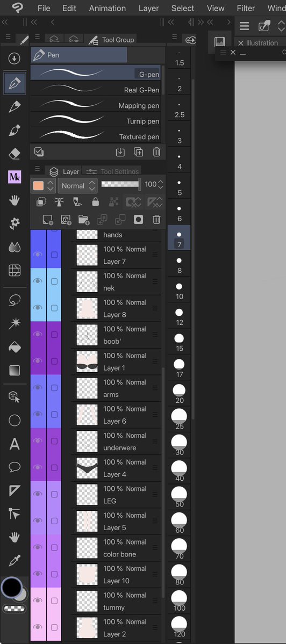Choose the Textured pen sub tool
Viewport: 286px width, 644px height.
point(96,137)
